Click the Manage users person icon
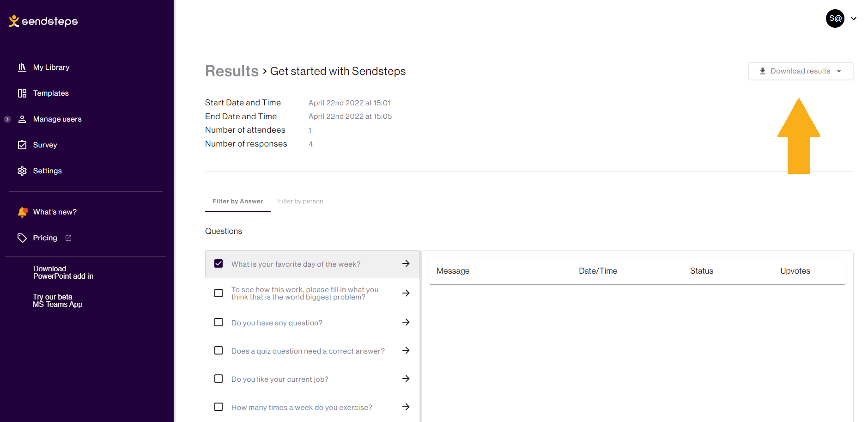The height and width of the screenshot is (422, 868). [22, 119]
